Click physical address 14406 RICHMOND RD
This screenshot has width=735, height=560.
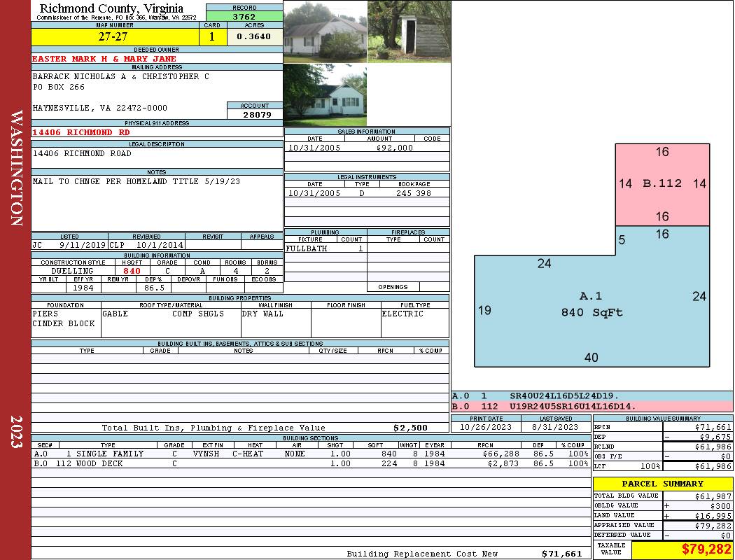pos(81,132)
